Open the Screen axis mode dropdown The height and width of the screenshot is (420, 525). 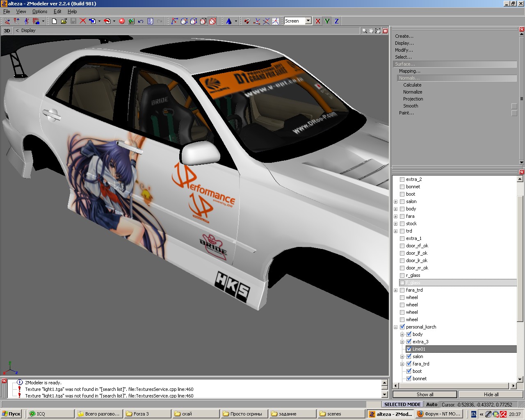308,21
